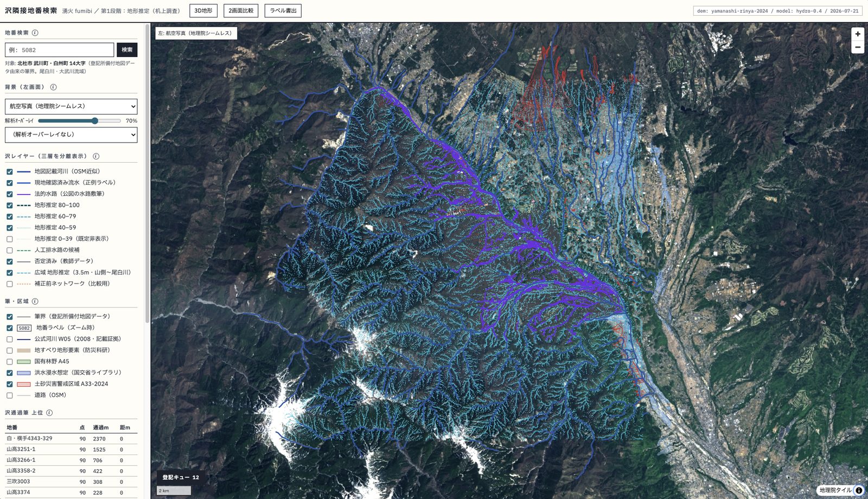Image resolution: width=868 pixels, height=499 pixels.
Task: Switch to 2画面比較 mode
Action: [x=241, y=11]
